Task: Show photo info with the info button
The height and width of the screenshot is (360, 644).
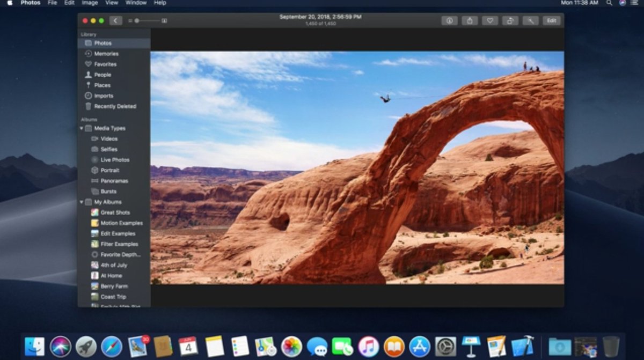Action: pos(450,20)
